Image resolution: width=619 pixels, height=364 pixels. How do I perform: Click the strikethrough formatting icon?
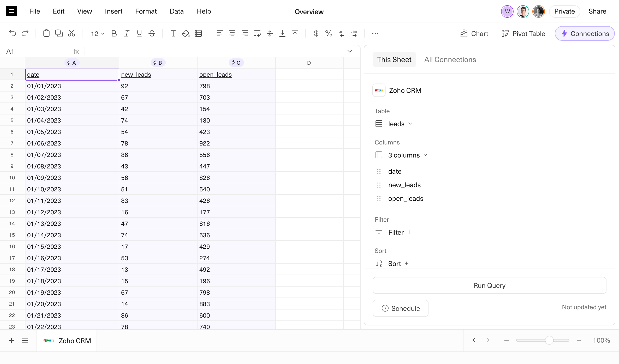[x=152, y=33]
